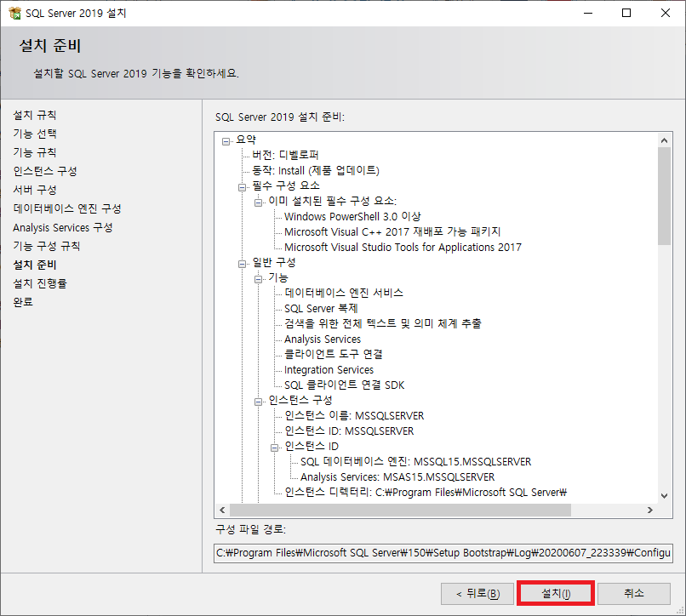Select 클라이언트 도구 연결 tree row
686x616 pixels.
pyautogui.click(x=334, y=354)
